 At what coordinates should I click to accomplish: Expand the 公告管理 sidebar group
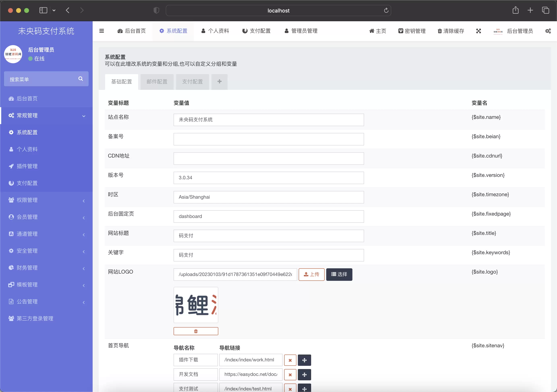tap(46, 302)
